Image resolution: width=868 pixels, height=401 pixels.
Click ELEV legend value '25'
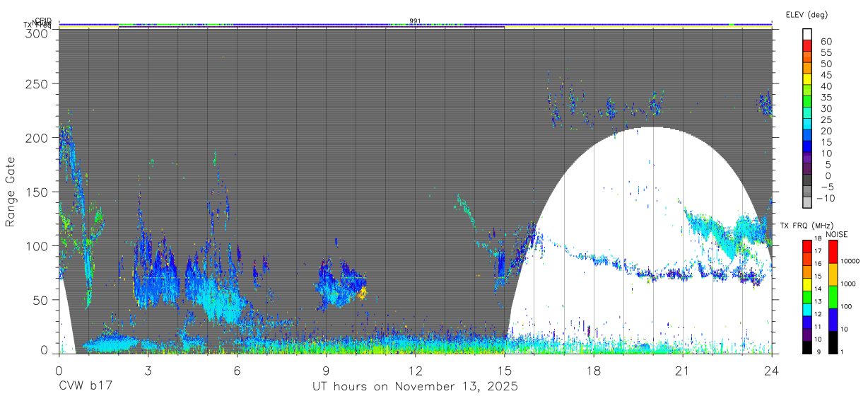[826, 120]
